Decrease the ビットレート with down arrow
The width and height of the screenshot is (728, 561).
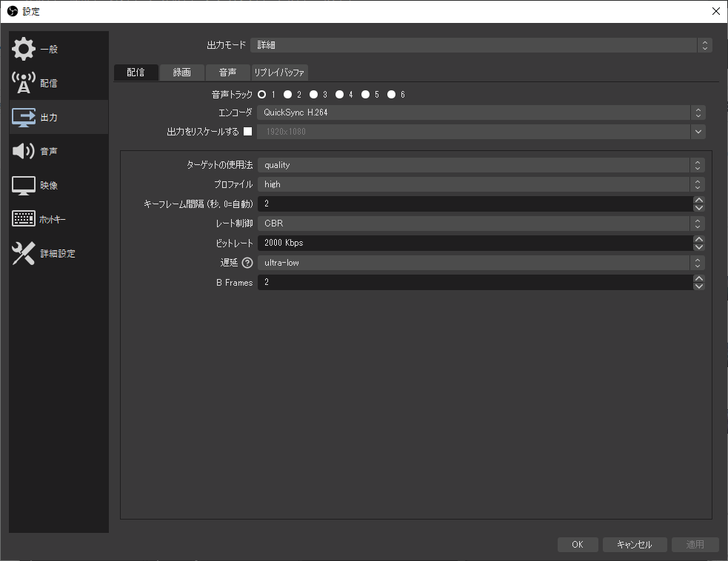click(699, 247)
